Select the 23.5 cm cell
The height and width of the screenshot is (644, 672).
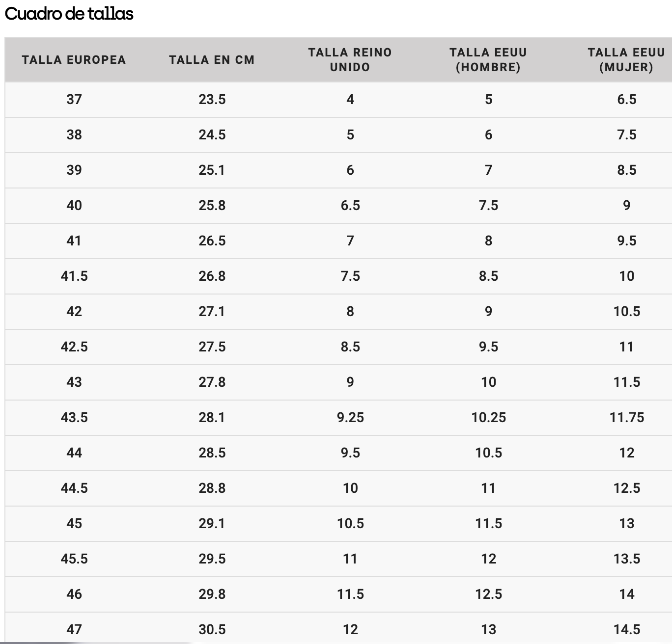(x=212, y=99)
